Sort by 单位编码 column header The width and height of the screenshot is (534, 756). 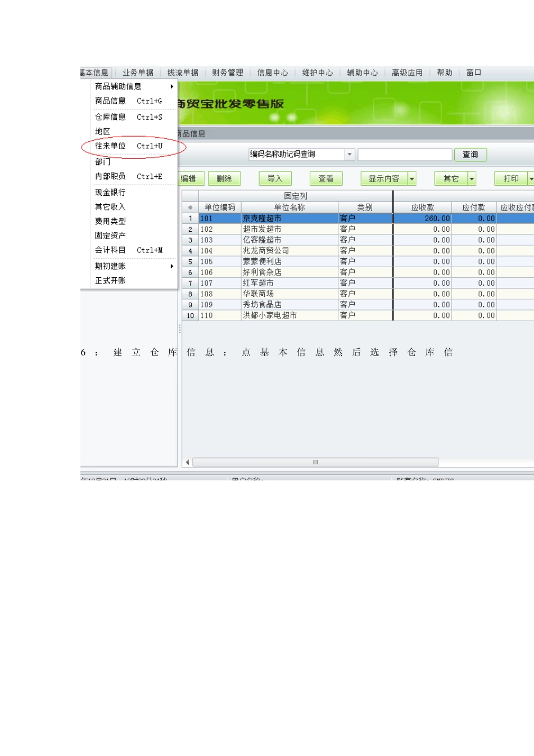click(x=220, y=207)
